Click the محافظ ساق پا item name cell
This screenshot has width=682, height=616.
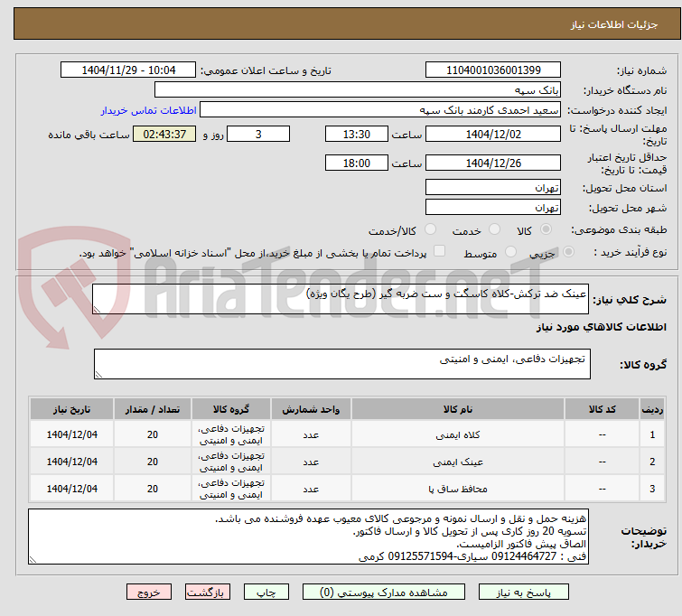(458, 489)
